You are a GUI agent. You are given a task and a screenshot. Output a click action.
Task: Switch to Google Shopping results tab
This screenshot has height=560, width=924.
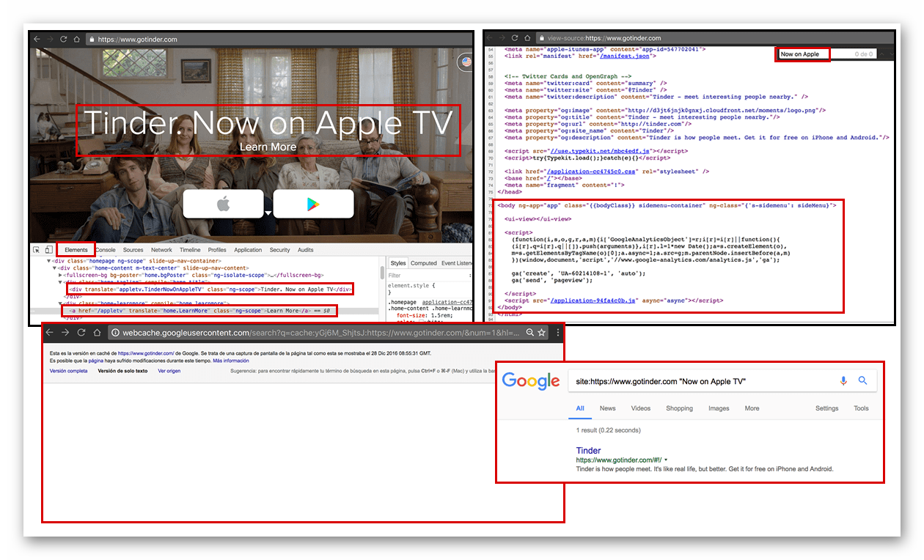coord(679,408)
